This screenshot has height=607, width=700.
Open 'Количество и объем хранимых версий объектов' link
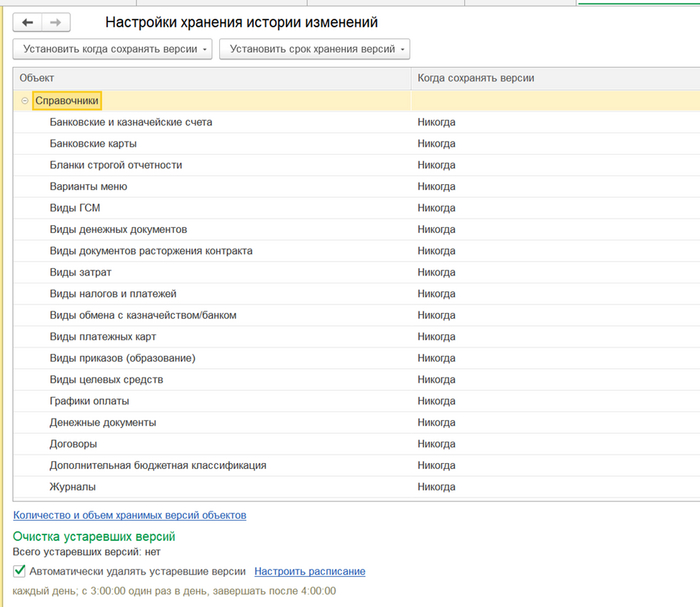129,515
